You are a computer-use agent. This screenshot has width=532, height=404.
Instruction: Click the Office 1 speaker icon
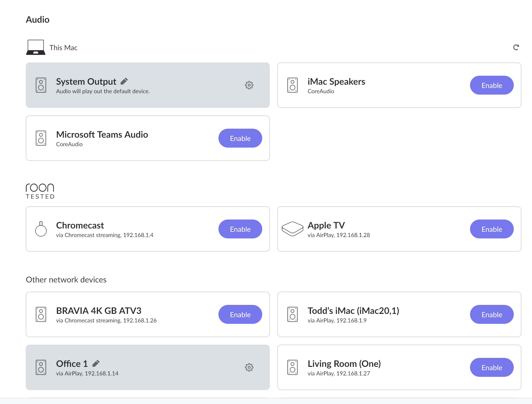(x=41, y=367)
